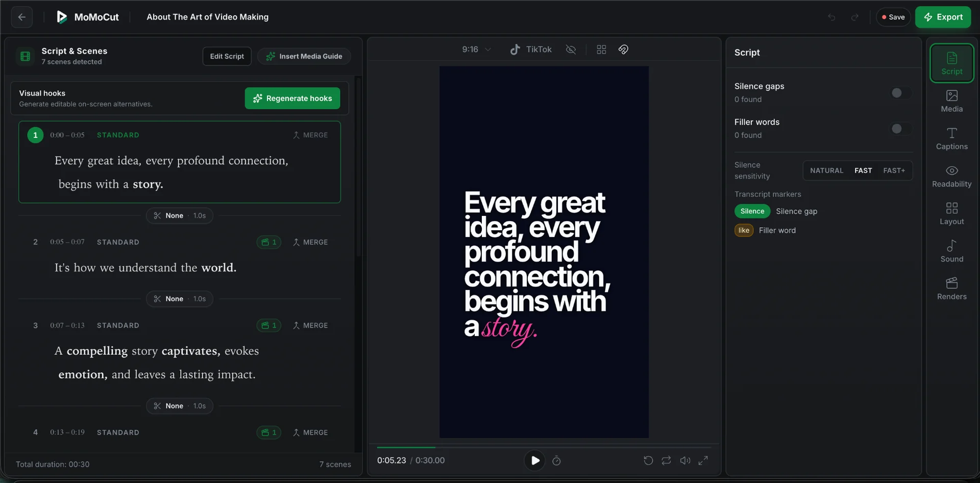Switch to the Readability sidebar tab
This screenshot has height=483, width=980.
coord(951,177)
